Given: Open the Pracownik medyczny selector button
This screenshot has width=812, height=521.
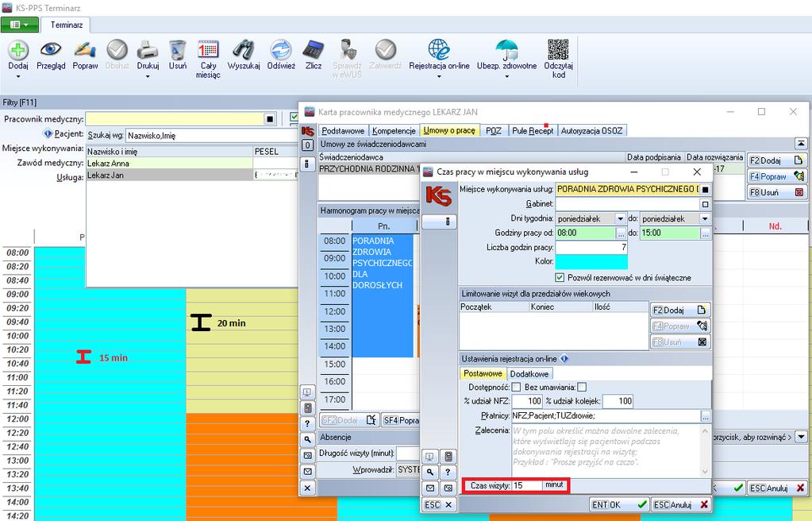Looking at the screenshot, I should [270, 119].
